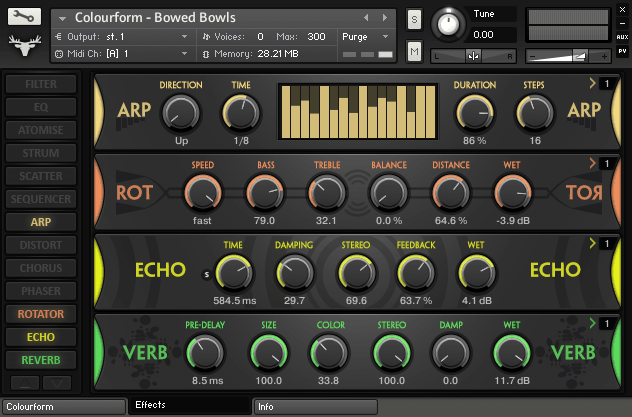The height and width of the screenshot is (417, 632).
Task: Select the REVERB effect button
Action: tap(41, 360)
